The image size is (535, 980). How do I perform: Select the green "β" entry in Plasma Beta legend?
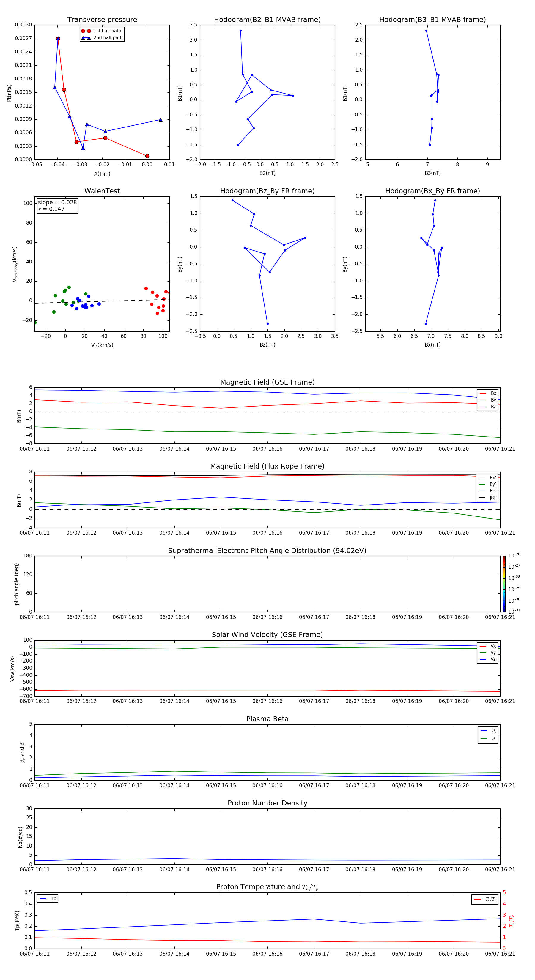pyautogui.click(x=488, y=739)
